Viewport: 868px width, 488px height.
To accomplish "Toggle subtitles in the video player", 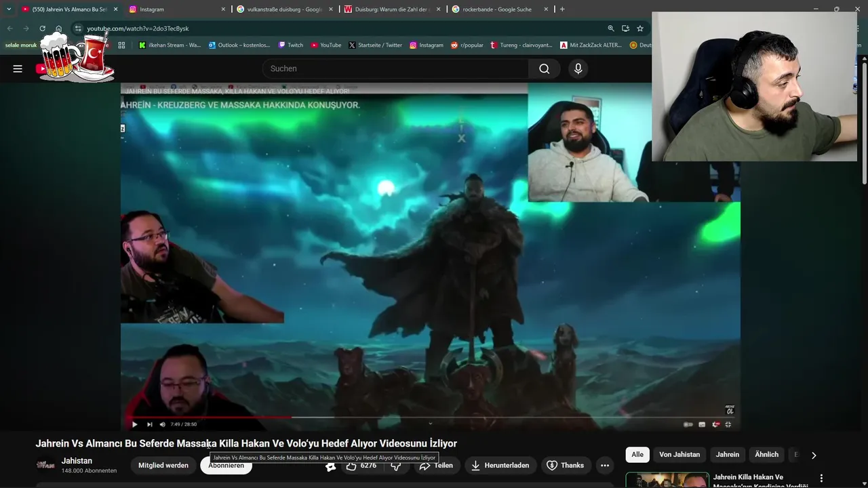I will (702, 424).
